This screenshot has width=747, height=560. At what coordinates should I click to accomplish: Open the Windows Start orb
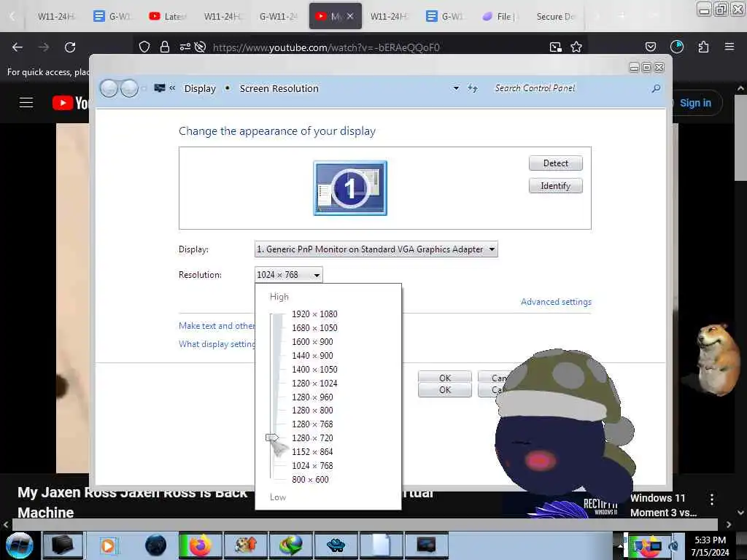20,545
